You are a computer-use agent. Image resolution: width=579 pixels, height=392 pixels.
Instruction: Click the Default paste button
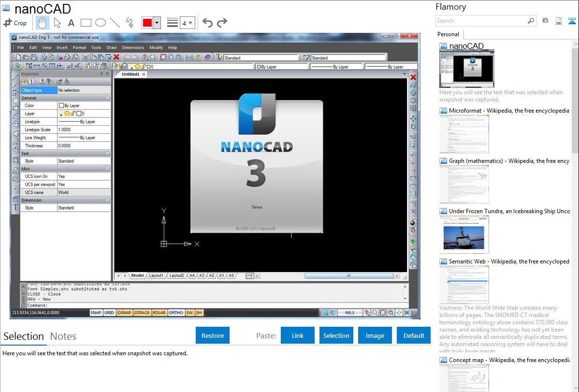(x=414, y=335)
